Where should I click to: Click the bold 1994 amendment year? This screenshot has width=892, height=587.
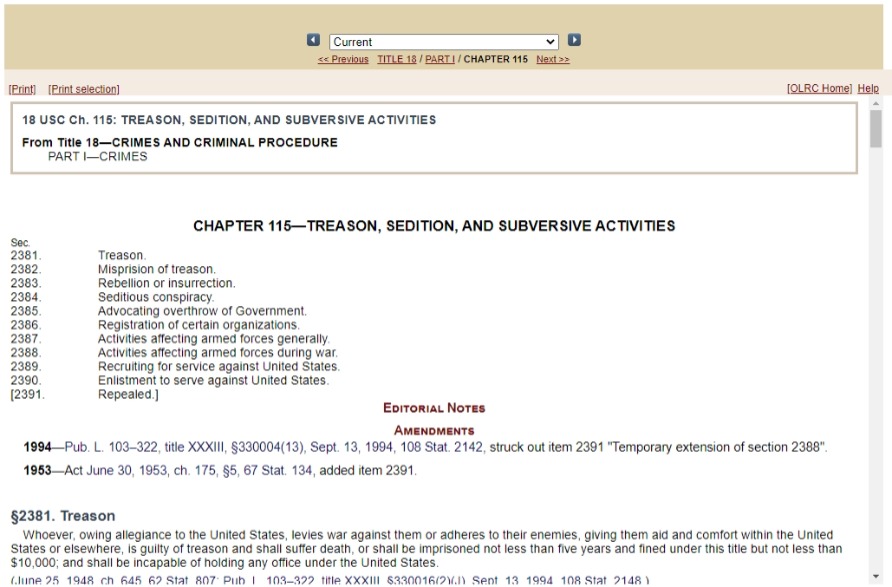tap(38, 447)
